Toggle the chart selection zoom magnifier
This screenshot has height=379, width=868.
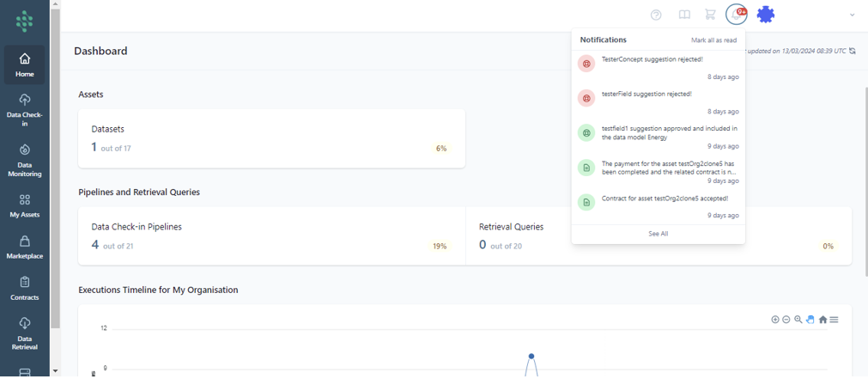(x=798, y=320)
